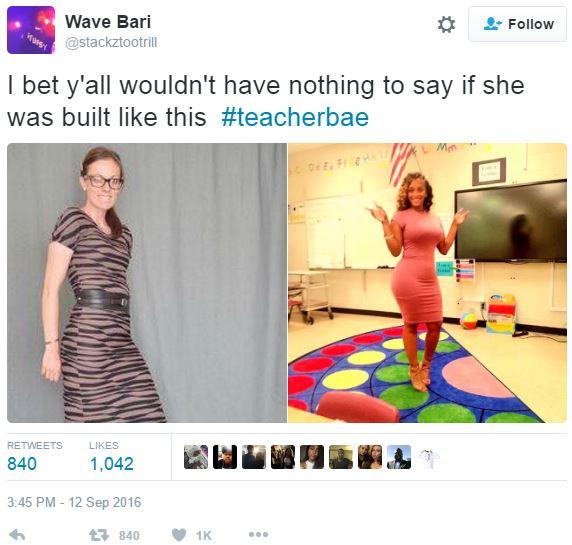Screen dimensions: 572x545
Task: Open the three-dot more options menu
Action: 258,535
